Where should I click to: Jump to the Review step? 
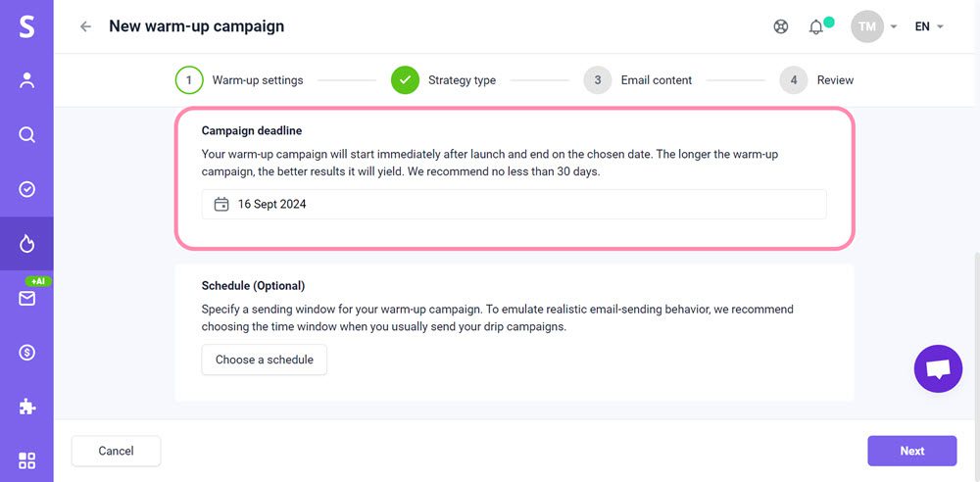click(x=817, y=80)
